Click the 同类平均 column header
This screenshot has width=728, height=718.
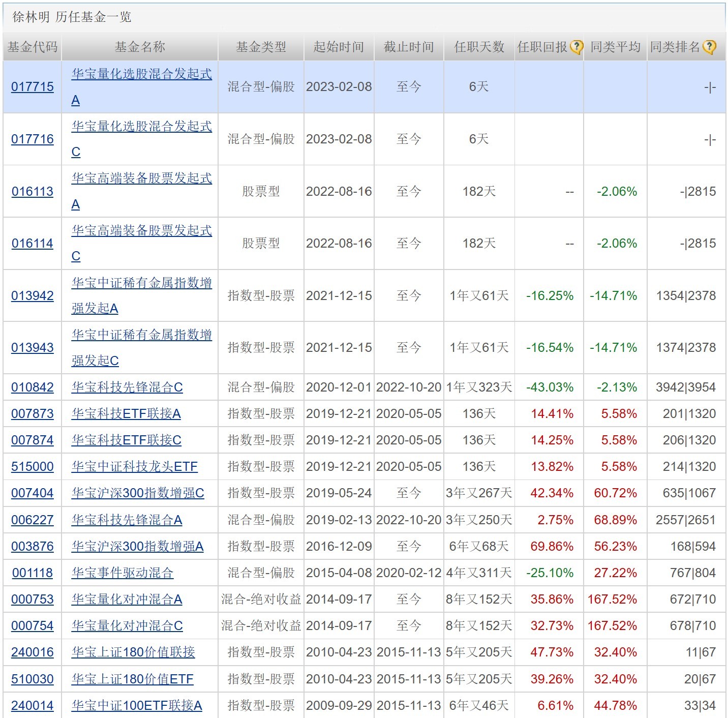[x=615, y=47]
